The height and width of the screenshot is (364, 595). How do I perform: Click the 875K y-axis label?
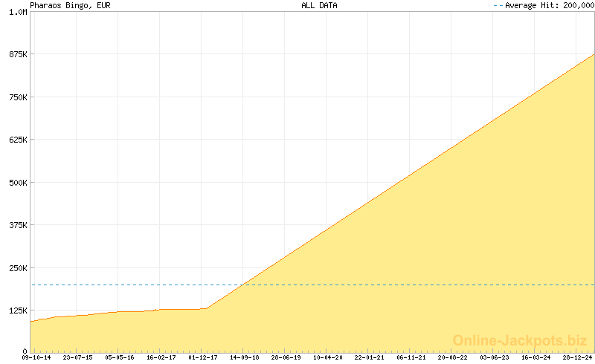[16, 54]
